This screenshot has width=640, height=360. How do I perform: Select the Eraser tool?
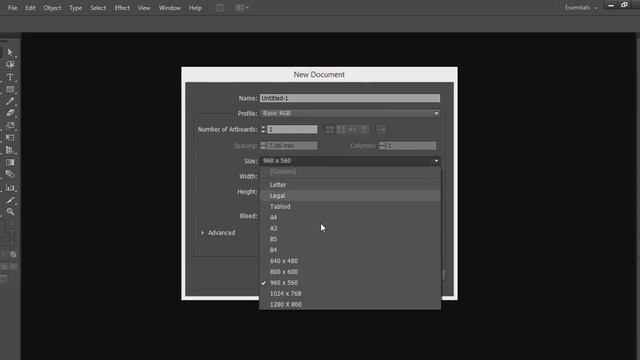coord(10,113)
